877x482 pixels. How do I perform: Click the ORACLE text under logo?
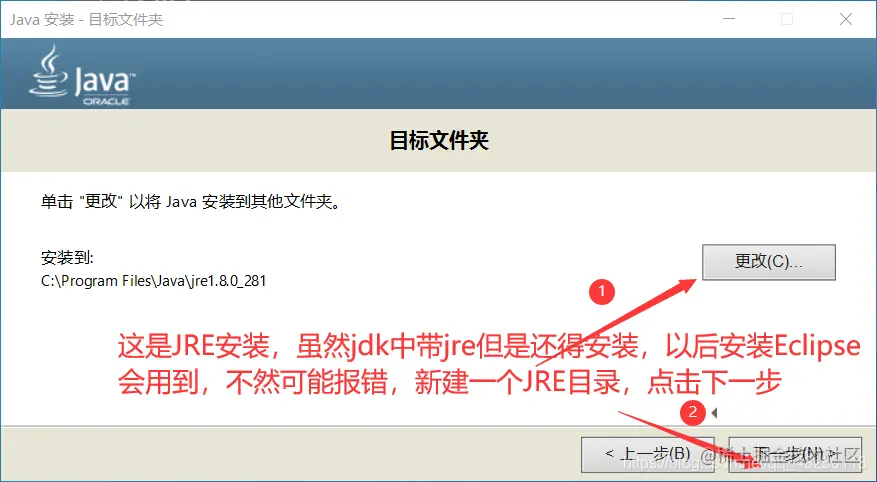click(x=106, y=101)
